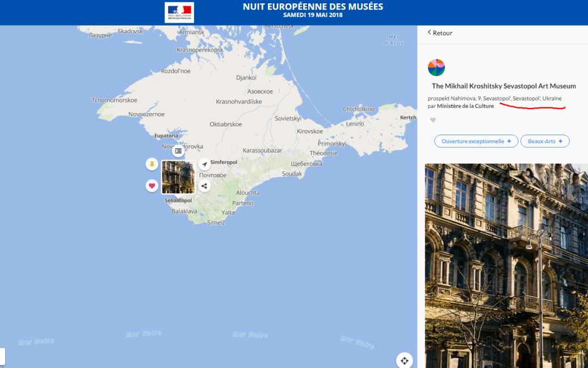
Task: Select the Beaux-Arts tag
Action: (x=545, y=141)
